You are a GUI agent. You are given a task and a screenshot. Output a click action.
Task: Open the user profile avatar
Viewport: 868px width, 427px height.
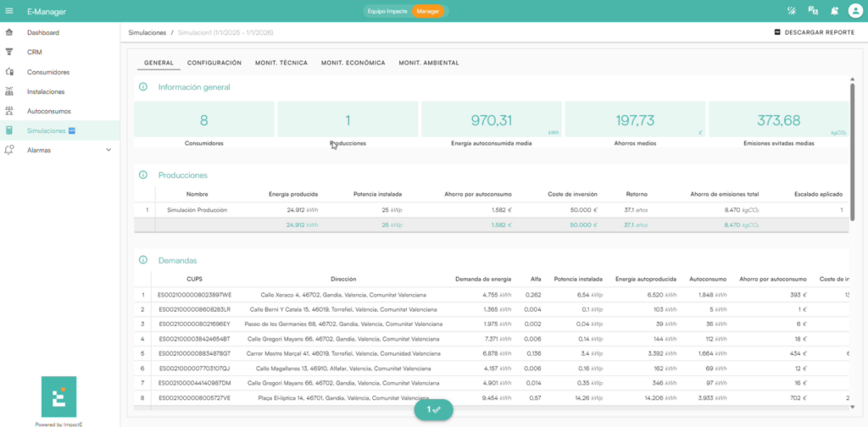point(854,11)
